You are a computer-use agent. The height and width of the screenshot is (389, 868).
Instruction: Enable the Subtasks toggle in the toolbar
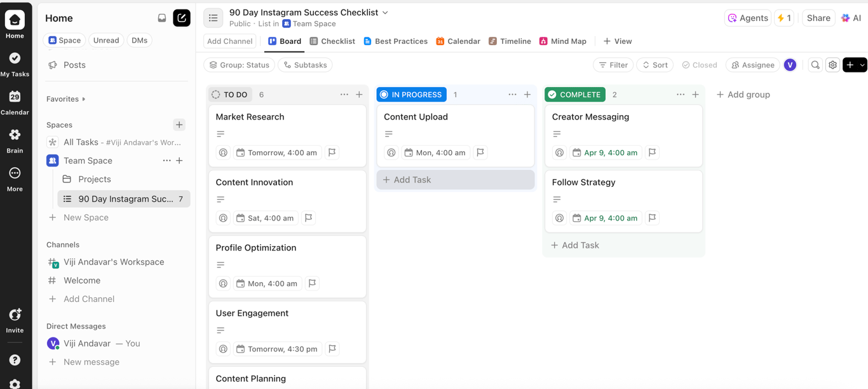tap(305, 65)
